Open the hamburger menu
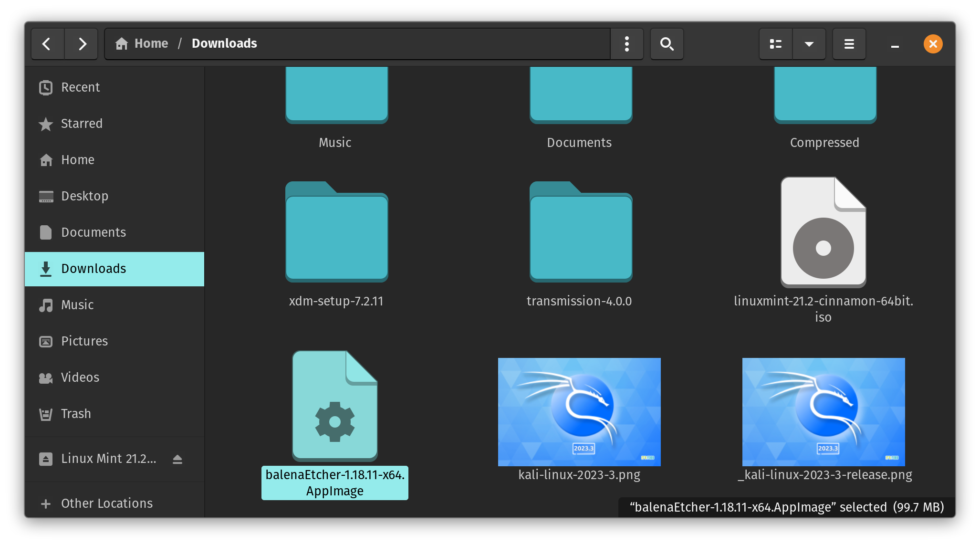 849,43
